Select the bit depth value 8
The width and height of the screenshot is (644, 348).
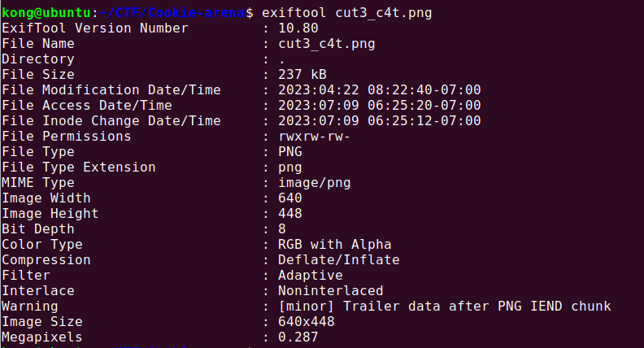point(281,228)
